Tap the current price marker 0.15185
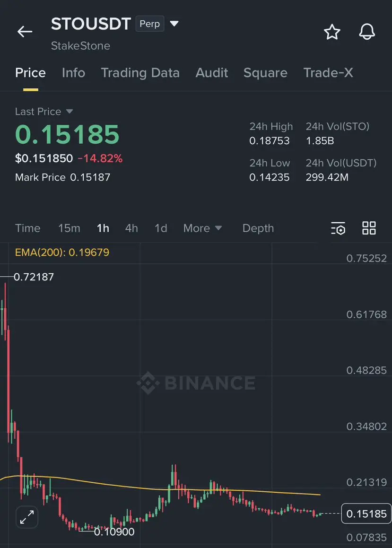 tap(366, 513)
